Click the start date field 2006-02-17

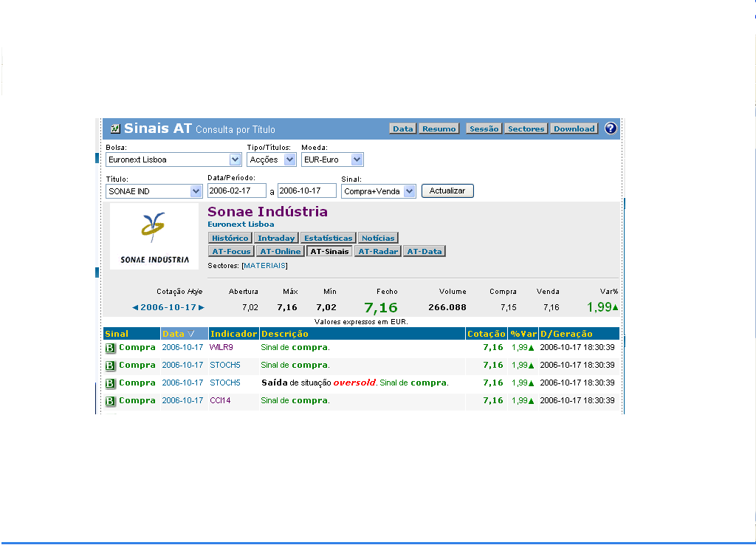[237, 191]
